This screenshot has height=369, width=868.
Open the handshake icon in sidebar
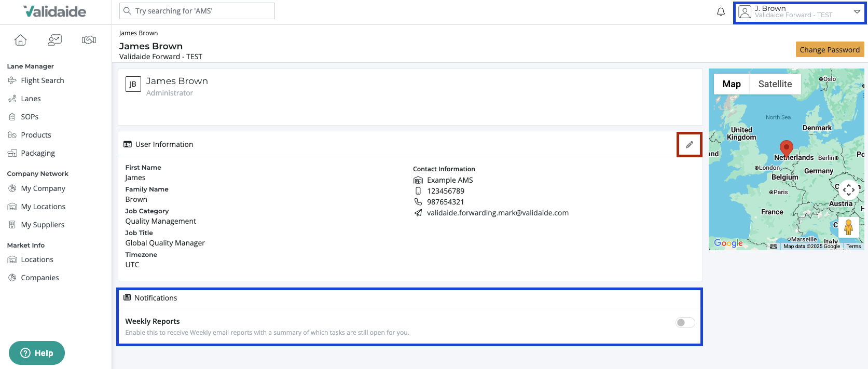[89, 40]
